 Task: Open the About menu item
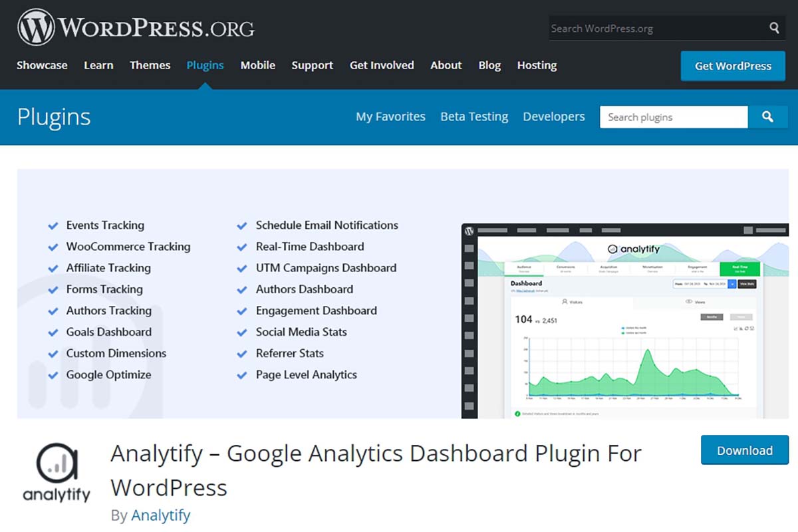pos(446,65)
